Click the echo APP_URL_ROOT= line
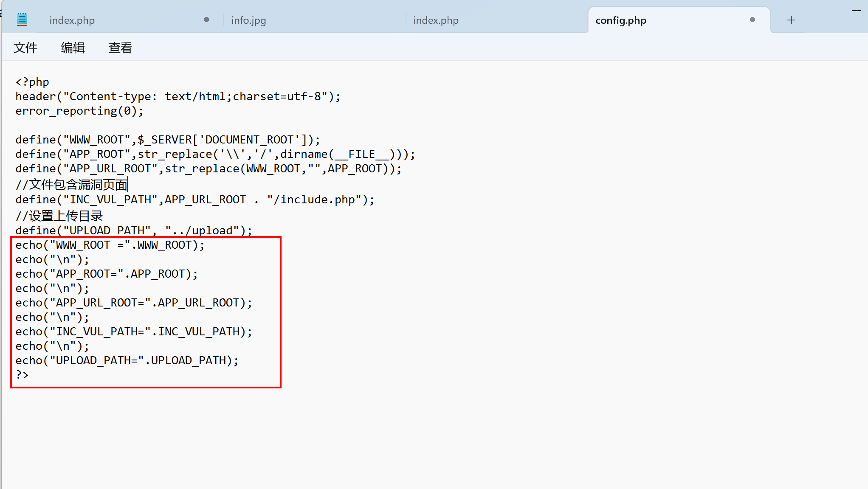868x489 pixels. pos(134,303)
